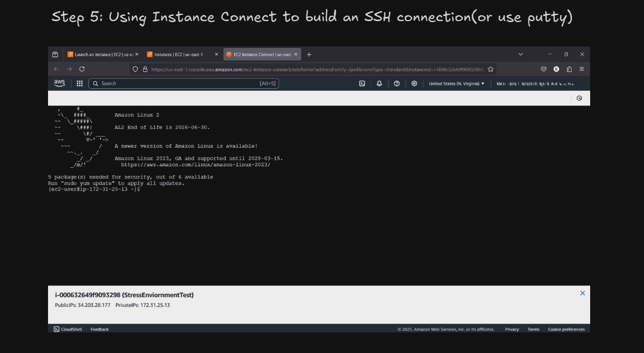
Task: Open the AWS services grid menu
Action: (x=80, y=83)
